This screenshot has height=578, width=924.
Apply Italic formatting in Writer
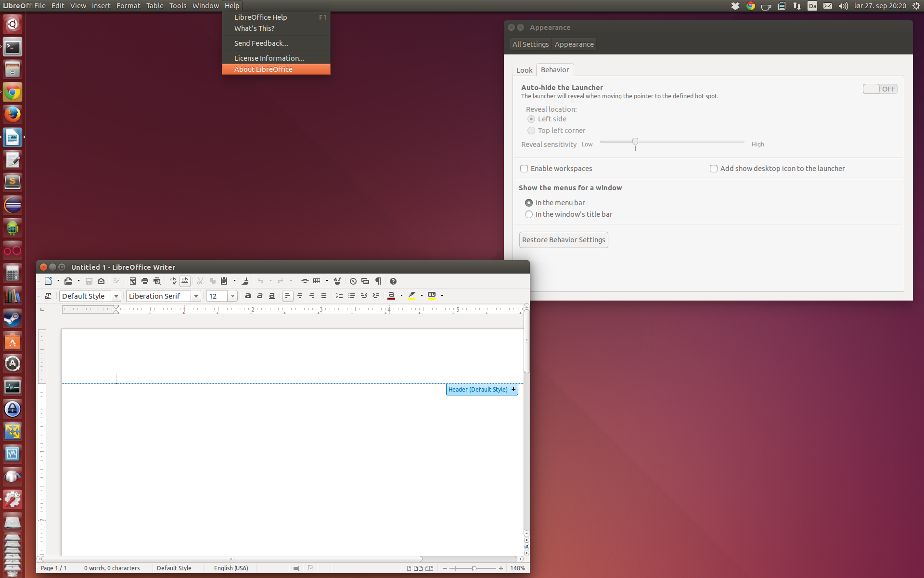[x=260, y=296]
